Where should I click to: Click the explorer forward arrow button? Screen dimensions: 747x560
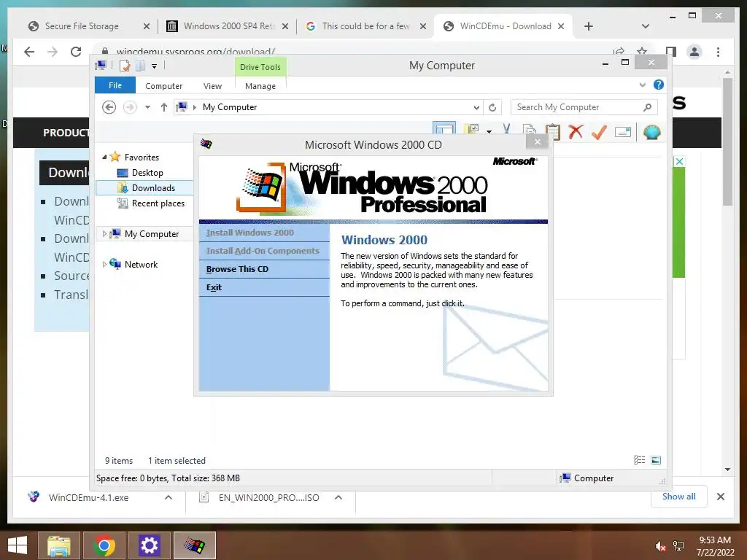[x=130, y=107]
